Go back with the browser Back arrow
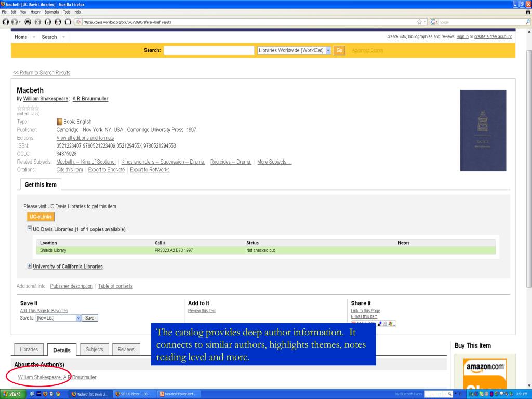This screenshot has width=532, height=399. click(6, 22)
